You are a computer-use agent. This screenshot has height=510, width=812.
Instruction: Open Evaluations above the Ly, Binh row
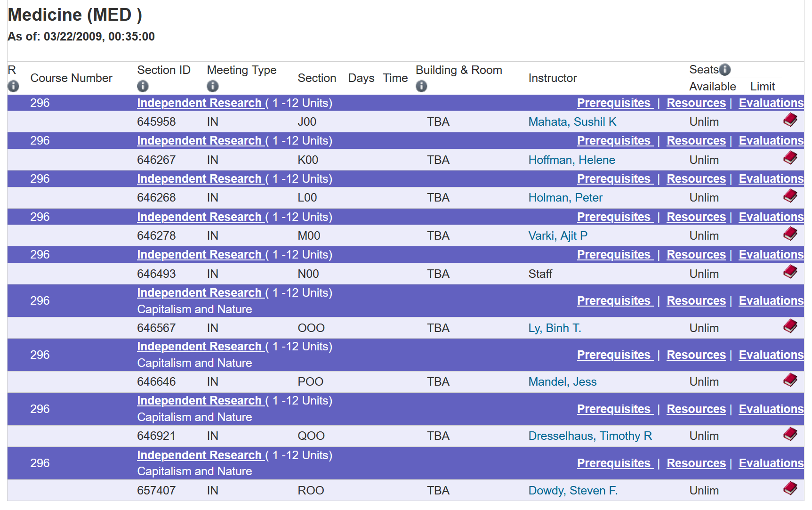click(771, 300)
